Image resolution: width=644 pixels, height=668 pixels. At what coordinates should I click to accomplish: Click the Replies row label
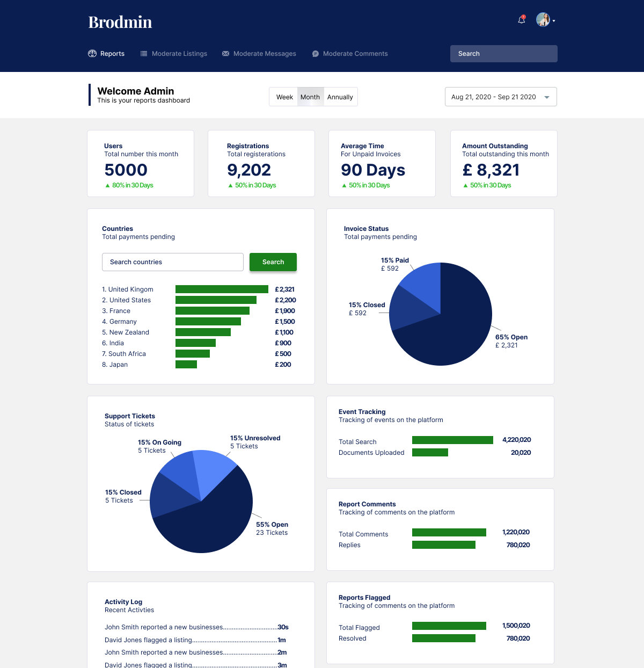[349, 545]
